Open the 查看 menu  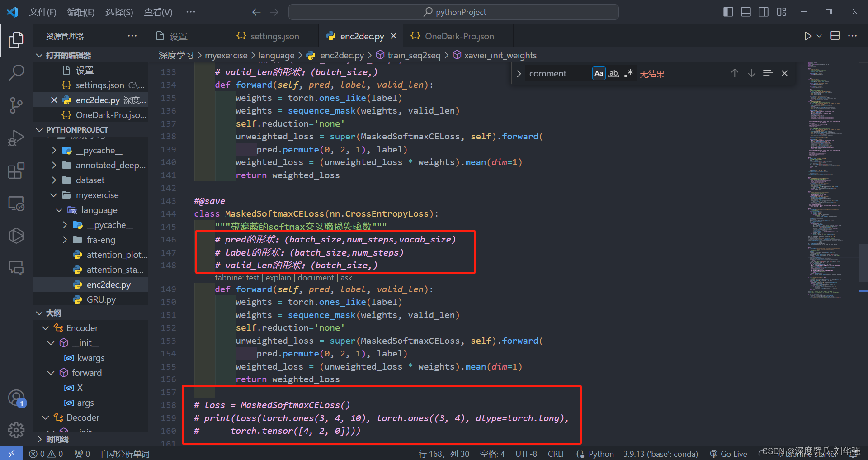[158, 12]
